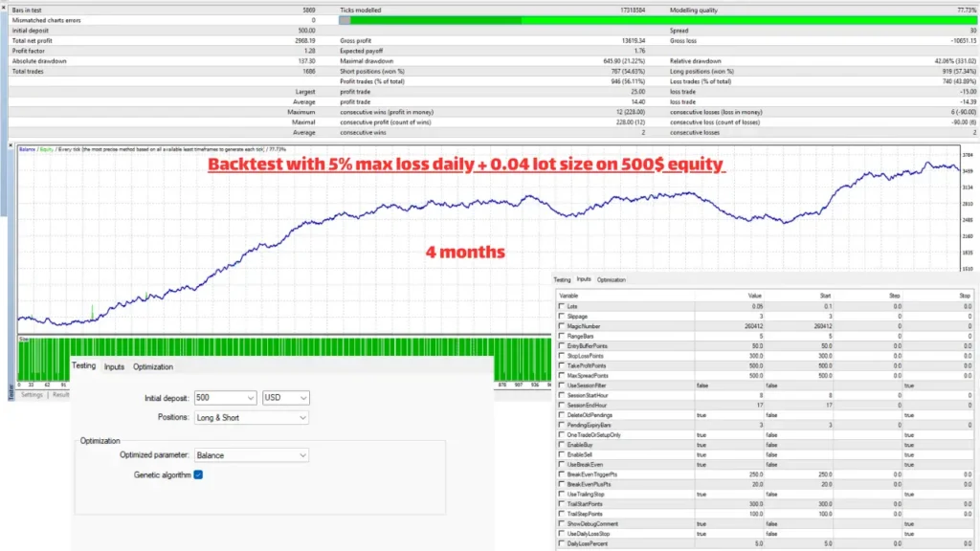This screenshot has height=551, width=980.
Task: Tick the UseTrailingStop variable checkbox
Action: coord(562,495)
